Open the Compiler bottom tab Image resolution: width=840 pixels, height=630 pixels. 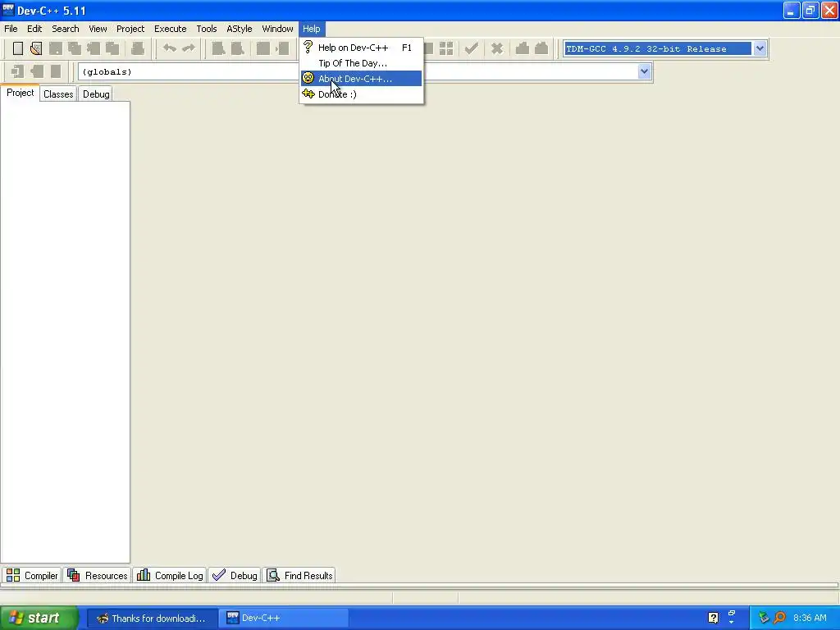point(32,575)
